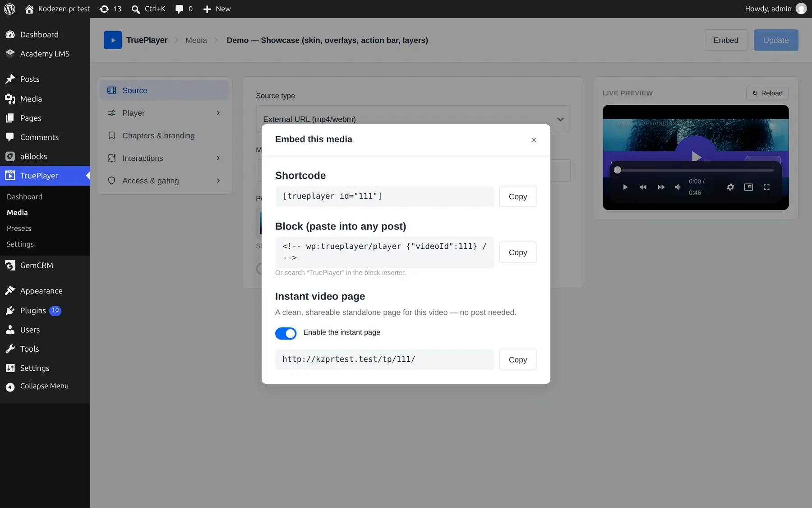Open Academy LMS menu
The height and width of the screenshot is (508, 812).
45,54
